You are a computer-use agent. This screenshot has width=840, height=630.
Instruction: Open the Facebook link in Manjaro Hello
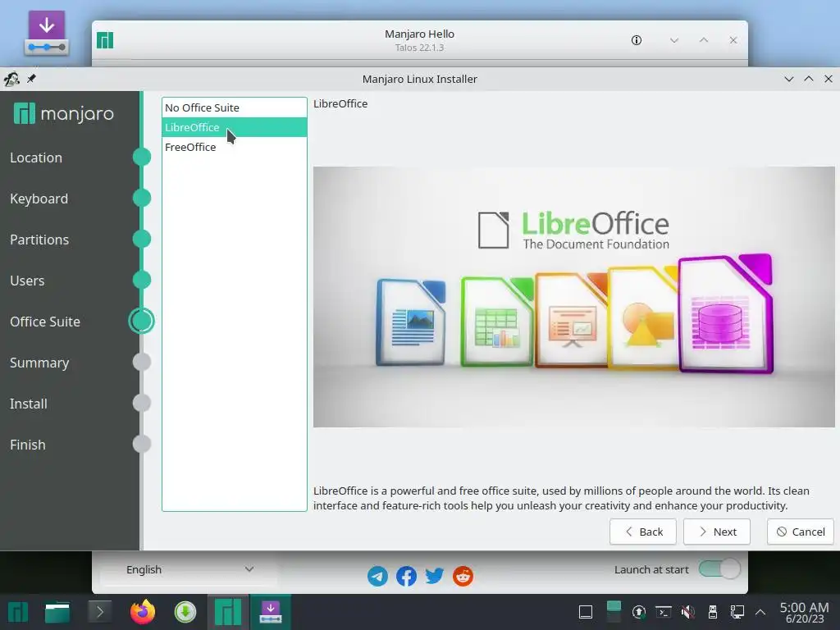click(x=406, y=577)
